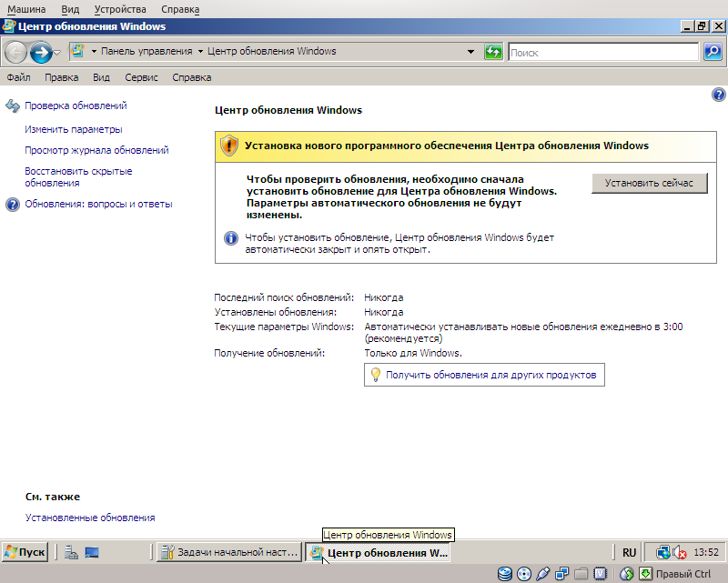This screenshot has width=728, height=583.
Task: Click the USB devices icon in status bar
Action: click(x=542, y=574)
